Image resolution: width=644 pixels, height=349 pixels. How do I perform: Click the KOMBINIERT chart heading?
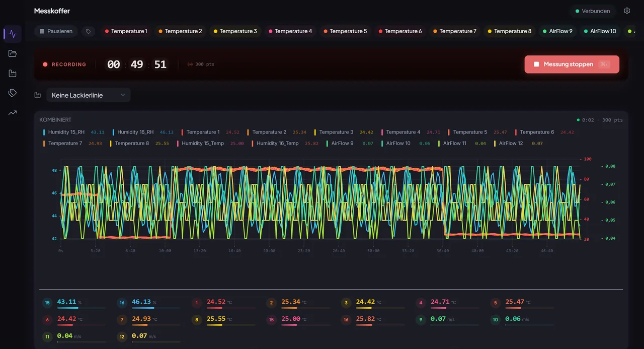pyautogui.click(x=55, y=120)
